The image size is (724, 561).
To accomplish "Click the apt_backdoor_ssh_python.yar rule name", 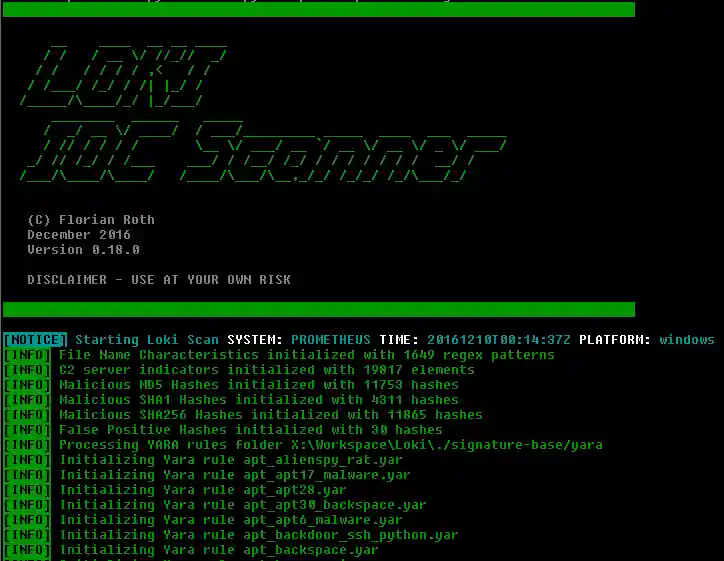I will [x=351, y=535].
